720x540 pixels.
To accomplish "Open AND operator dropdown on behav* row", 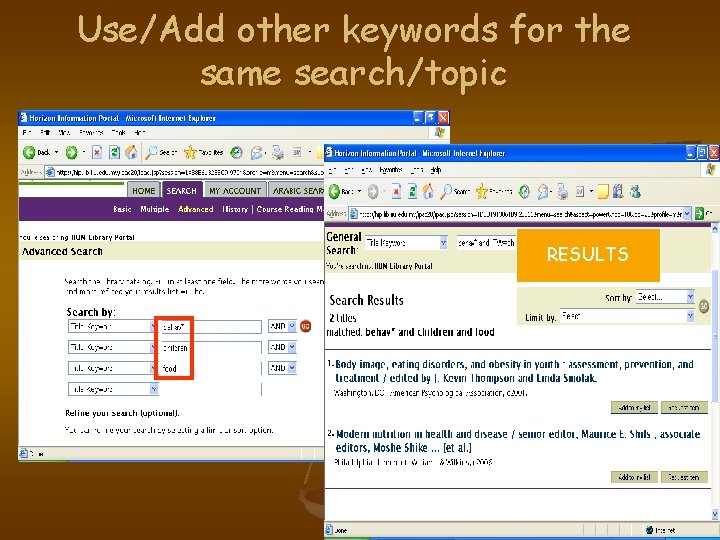I will click(x=292, y=326).
